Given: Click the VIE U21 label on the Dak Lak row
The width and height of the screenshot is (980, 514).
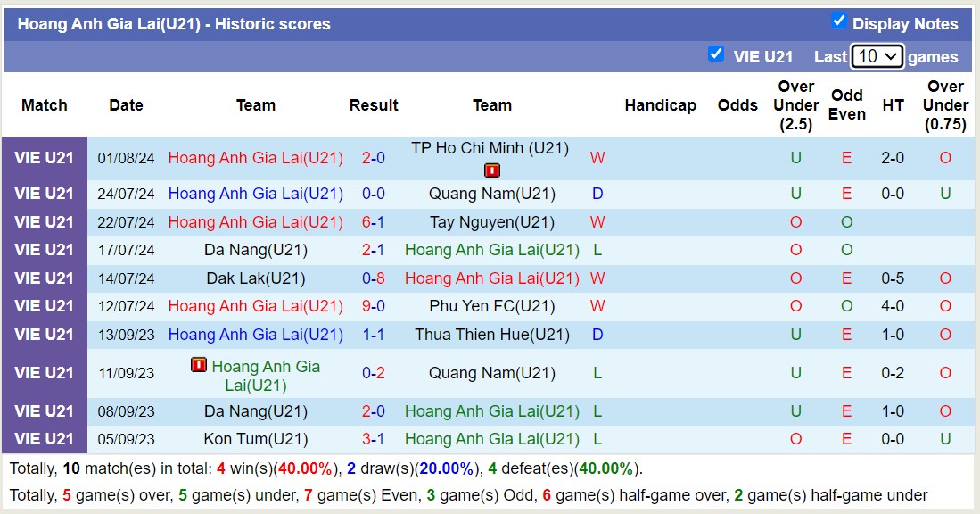Looking at the screenshot, I should [45, 278].
